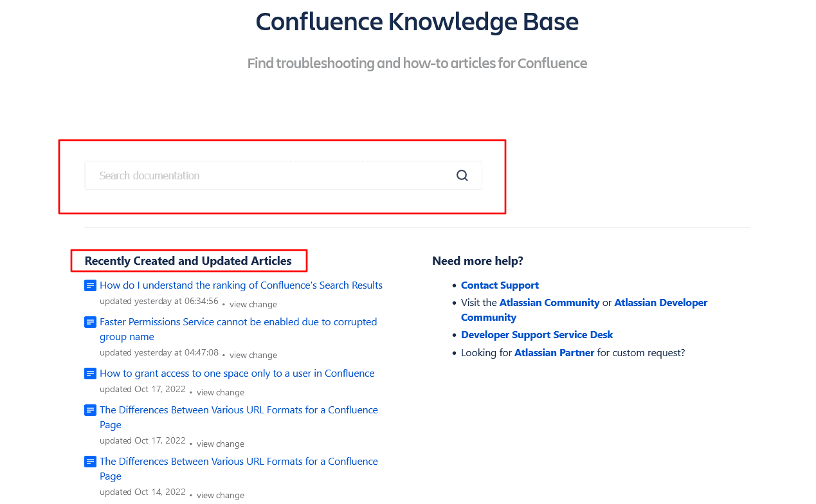The height and width of the screenshot is (504, 816).
Task: Focus the Search documentation input field
Action: coord(270,175)
